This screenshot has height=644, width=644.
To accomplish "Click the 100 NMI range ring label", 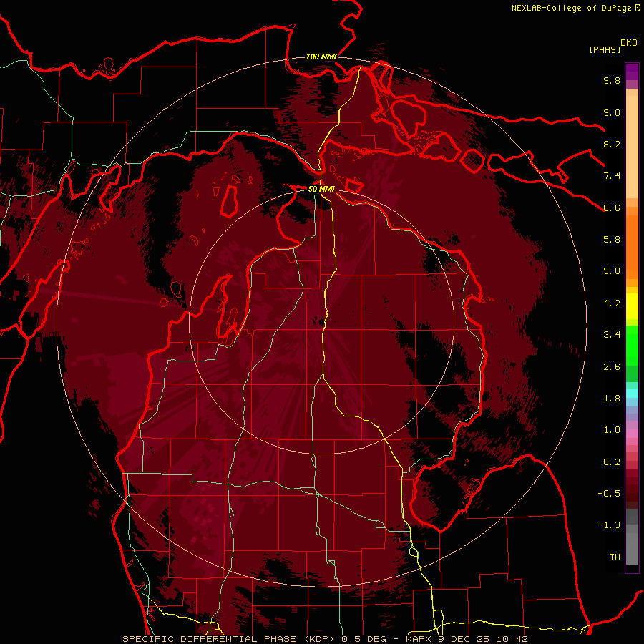I will coord(321,57).
